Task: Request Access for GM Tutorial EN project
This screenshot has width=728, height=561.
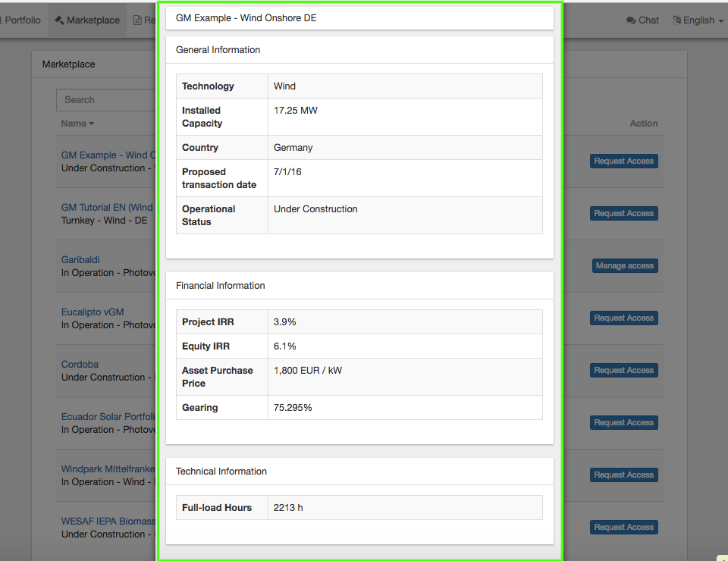Action: click(623, 213)
